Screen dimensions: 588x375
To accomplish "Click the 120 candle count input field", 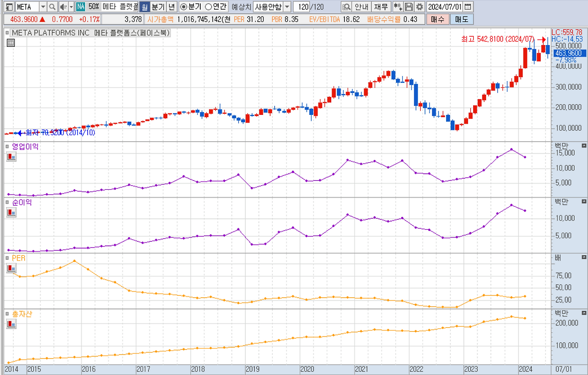I will coord(301,7).
